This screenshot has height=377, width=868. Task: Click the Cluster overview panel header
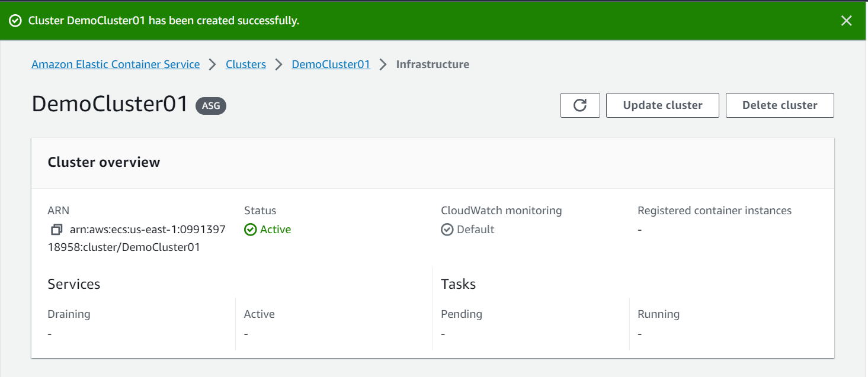pos(433,163)
